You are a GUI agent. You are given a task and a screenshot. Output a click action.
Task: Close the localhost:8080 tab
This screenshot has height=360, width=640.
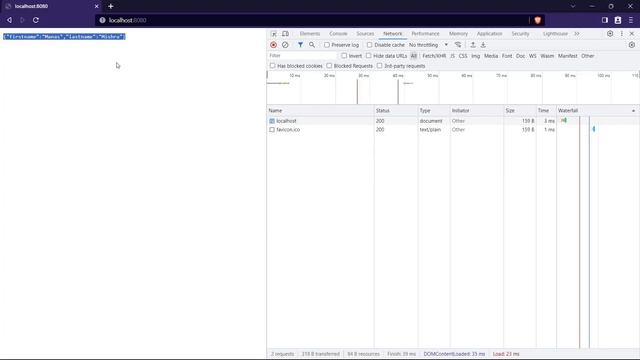coord(97,6)
